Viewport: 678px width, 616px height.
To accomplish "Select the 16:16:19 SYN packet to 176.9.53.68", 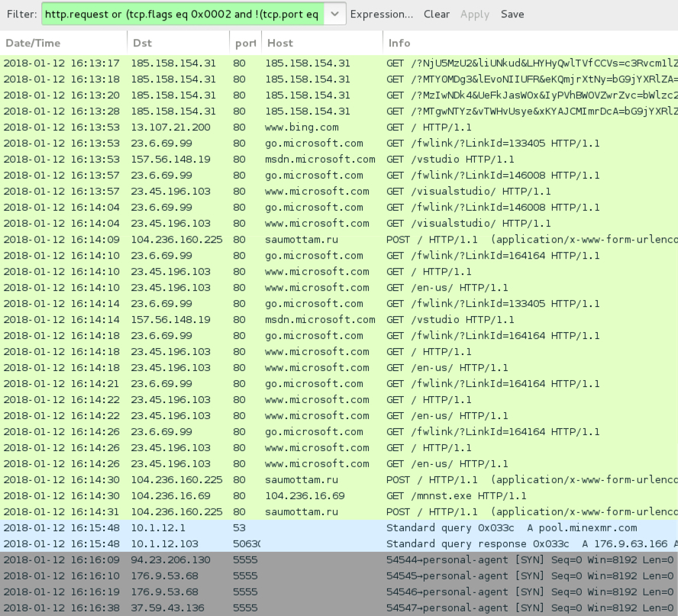I will click(339, 592).
